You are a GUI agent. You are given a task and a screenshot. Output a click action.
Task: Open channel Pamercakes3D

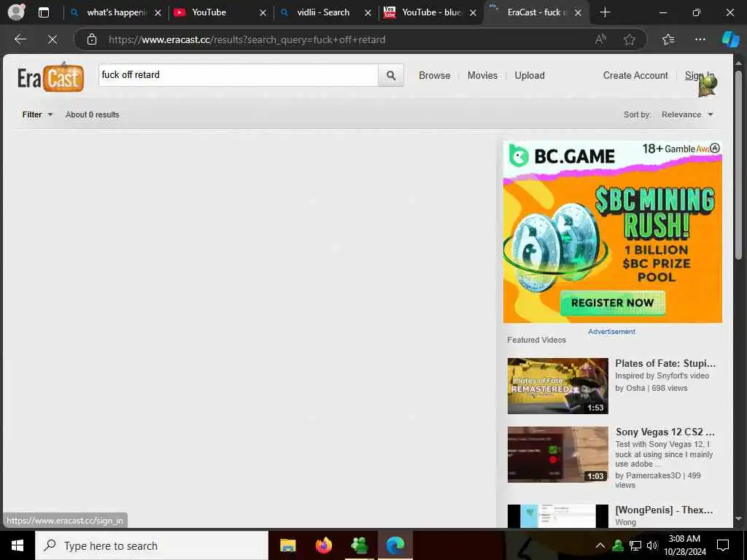tap(653, 475)
